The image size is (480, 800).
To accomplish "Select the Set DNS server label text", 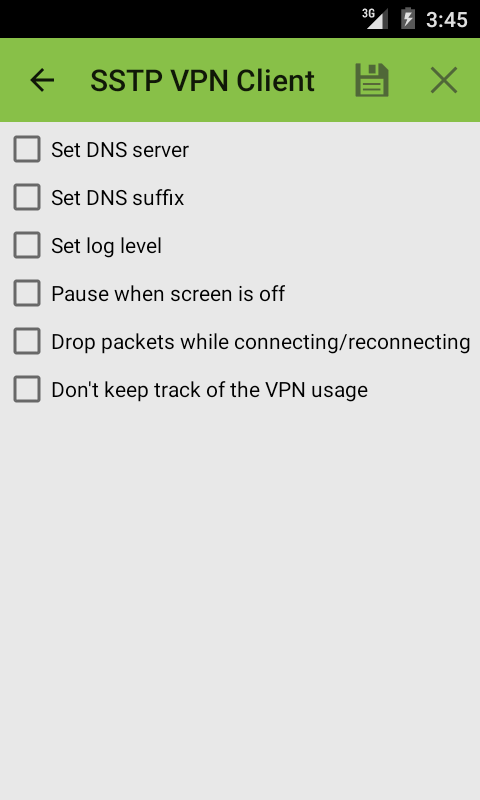I will point(120,149).
